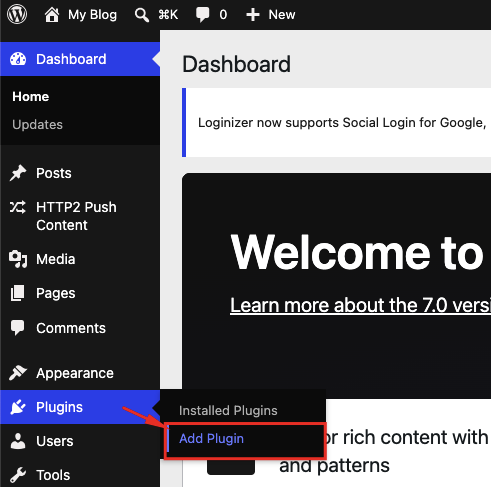Click the HTTP2 Push Content shuffle icon

(18, 207)
